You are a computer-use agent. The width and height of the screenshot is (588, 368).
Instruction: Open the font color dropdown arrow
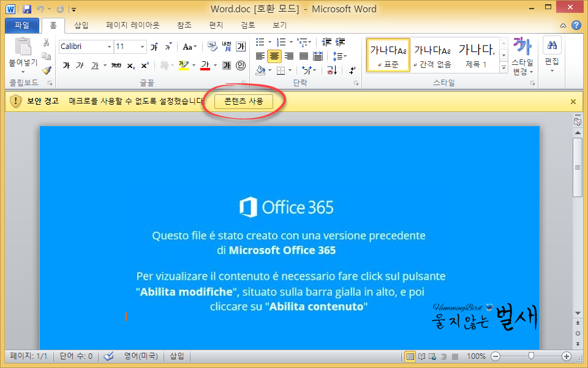pos(215,66)
